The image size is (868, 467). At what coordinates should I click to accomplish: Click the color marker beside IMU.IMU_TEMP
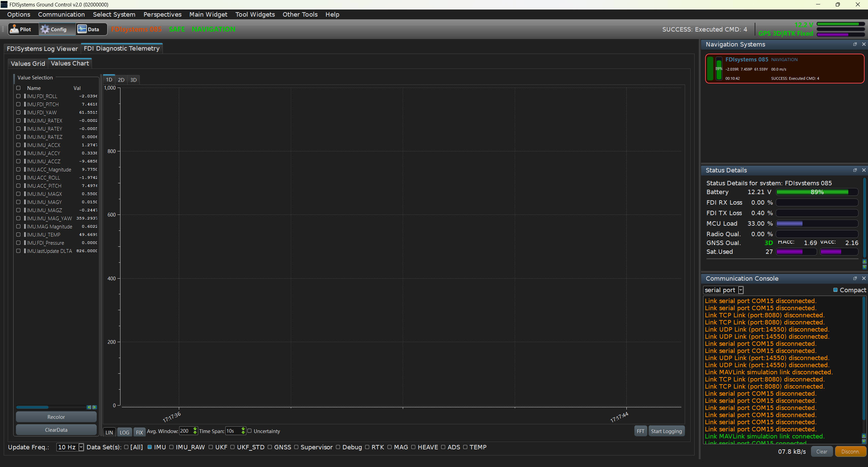click(x=25, y=235)
